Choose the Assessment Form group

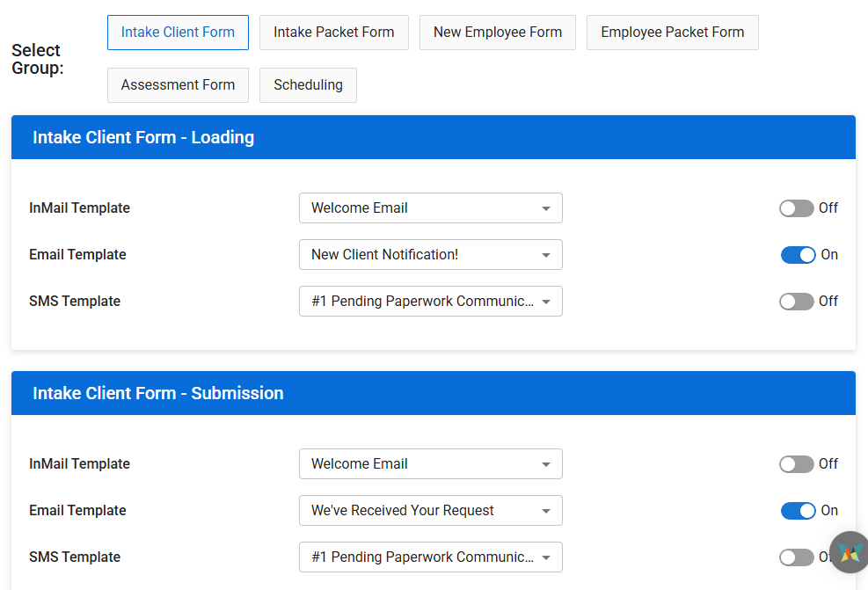click(x=178, y=85)
